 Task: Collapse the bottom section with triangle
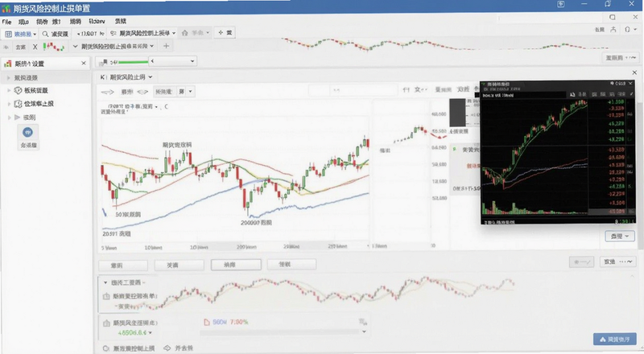pos(105,282)
